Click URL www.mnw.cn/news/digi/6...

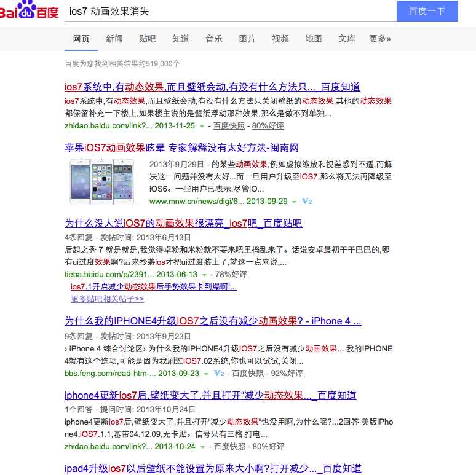point(218,202)
